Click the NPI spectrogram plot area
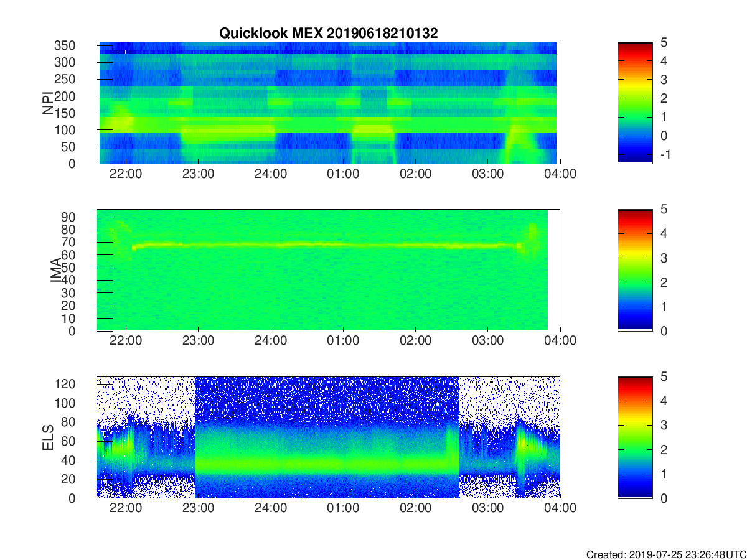This screenshot has width=747, height=560. 328,103
